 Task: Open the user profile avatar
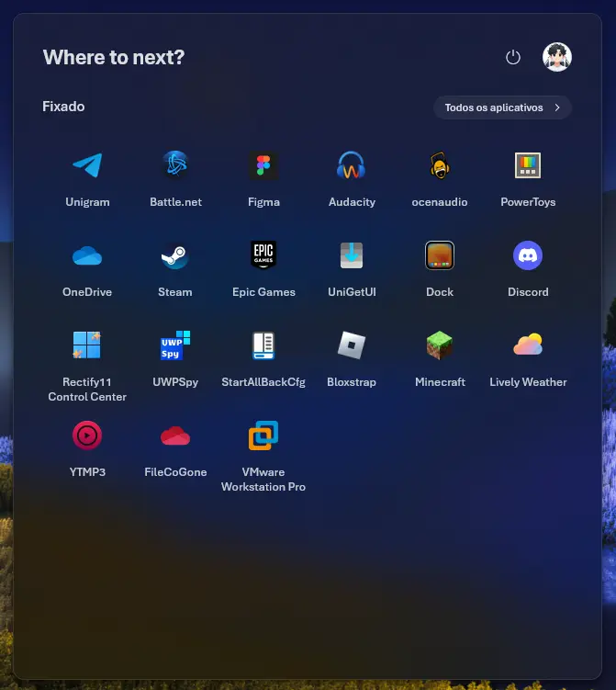point(557,57)
